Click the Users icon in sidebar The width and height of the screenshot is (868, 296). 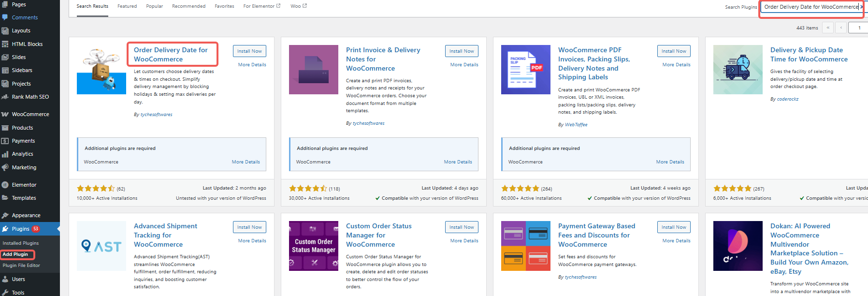(5, 279)
